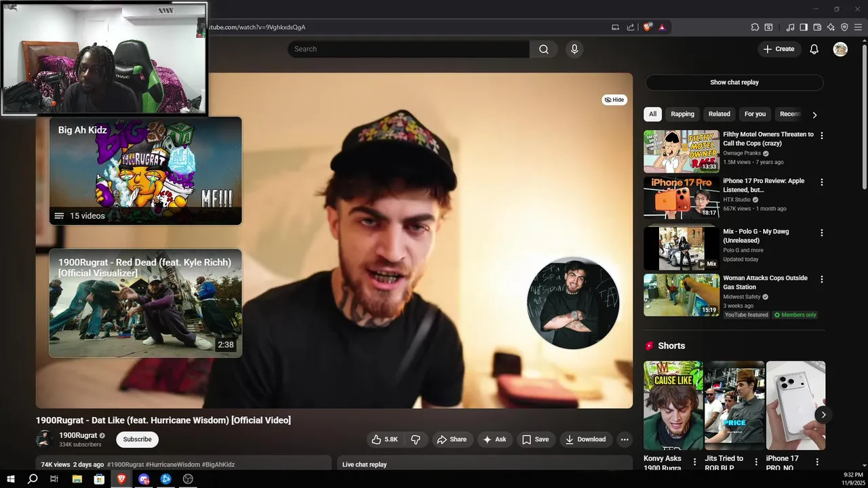The image size is (868, 488).
Task: Save video to playlist
Action: [535, 439]
